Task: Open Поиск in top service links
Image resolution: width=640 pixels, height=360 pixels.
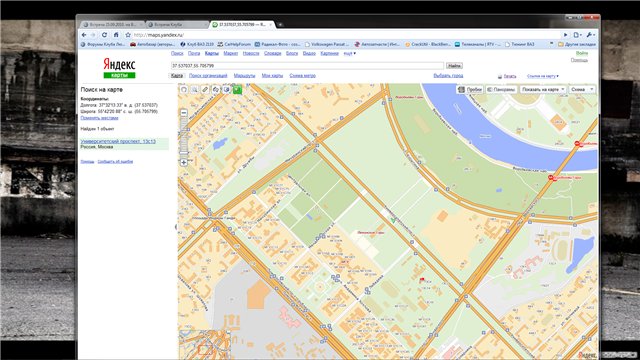Action: pos(177,53)
